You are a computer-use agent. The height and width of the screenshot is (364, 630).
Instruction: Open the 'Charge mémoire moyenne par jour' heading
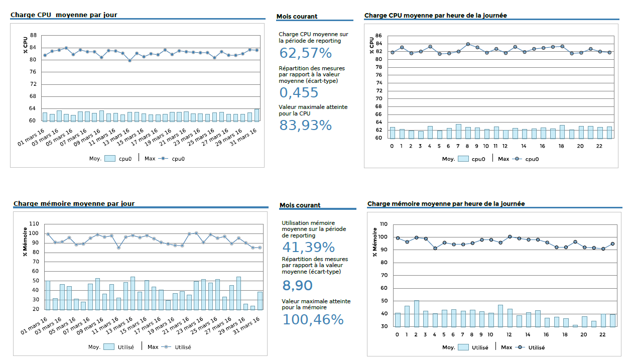coord(74,203)
